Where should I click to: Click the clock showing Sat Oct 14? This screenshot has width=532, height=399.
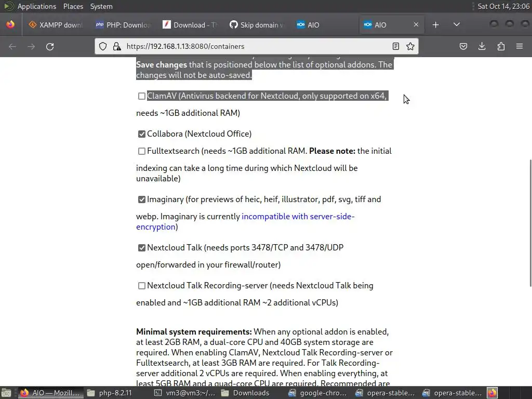tap(503, 6)
